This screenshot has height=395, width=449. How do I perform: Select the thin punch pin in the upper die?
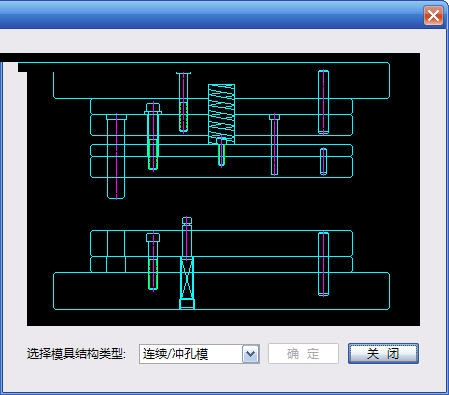coord(274,144)
